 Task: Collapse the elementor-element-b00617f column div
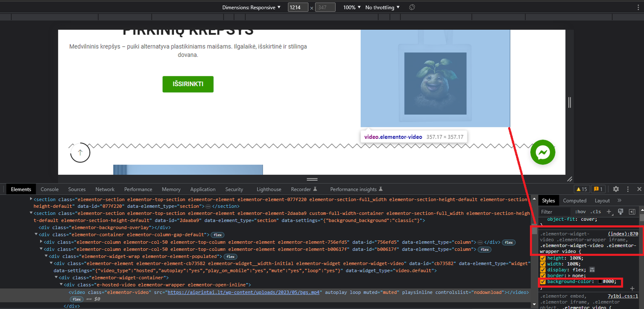(x=41, y=249)
